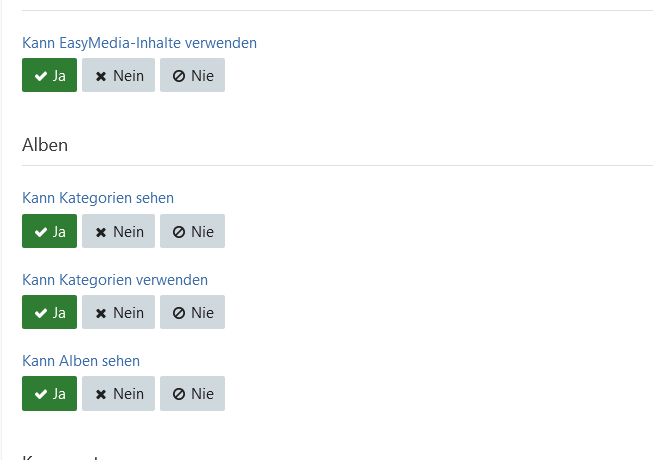Choose Nein for 'Kann Alben sehen'
Screen dimensions: 653x460
point(118,393)
